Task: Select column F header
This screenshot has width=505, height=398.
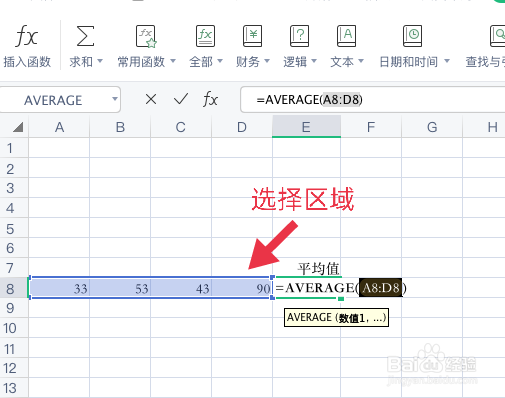Action: pyautogui.click(x=371, y=127)
